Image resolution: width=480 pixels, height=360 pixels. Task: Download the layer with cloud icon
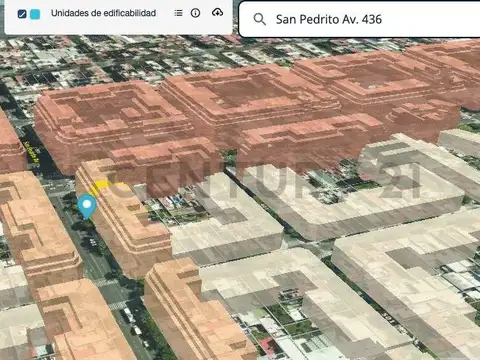point(217,13)
